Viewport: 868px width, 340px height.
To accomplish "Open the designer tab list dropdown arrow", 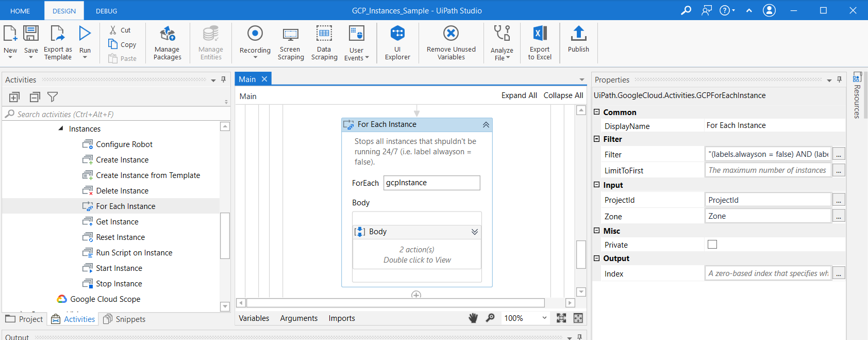I will (x=582, y=80).
